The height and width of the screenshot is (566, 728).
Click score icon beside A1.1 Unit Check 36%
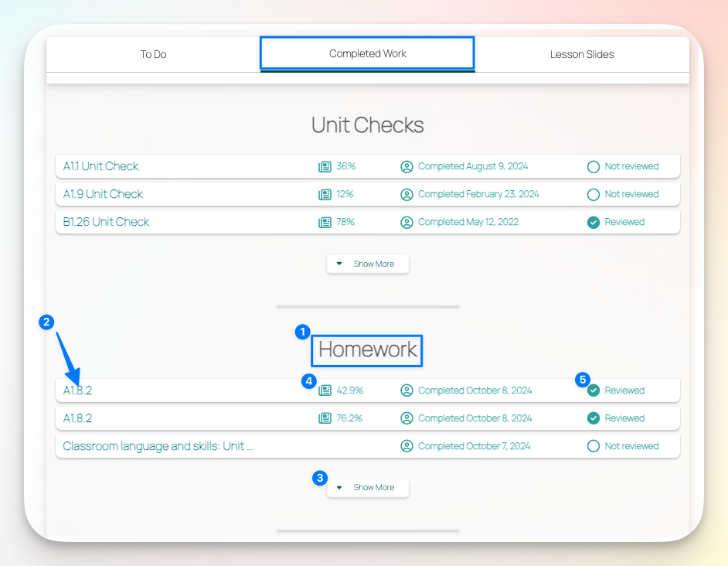coord(325,166)
